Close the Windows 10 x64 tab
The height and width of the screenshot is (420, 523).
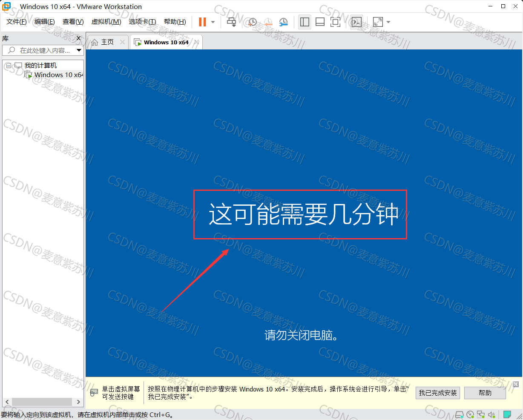pyautogui.click(x=197, y=42)
